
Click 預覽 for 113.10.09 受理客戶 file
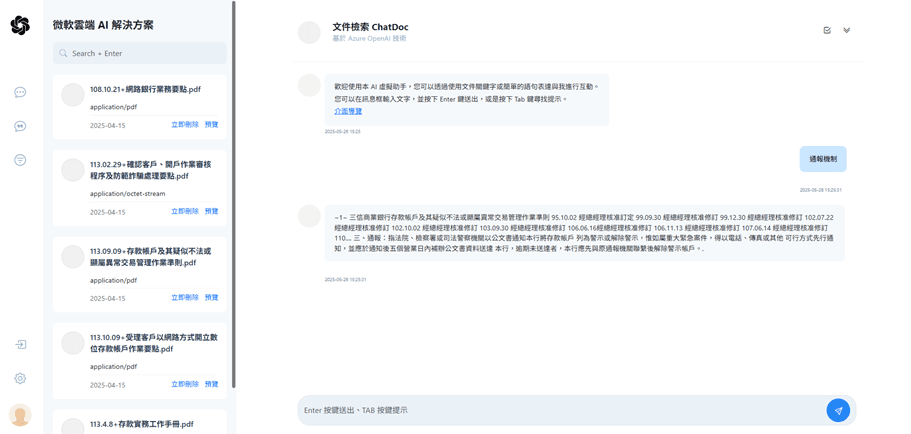click(211, 384)
